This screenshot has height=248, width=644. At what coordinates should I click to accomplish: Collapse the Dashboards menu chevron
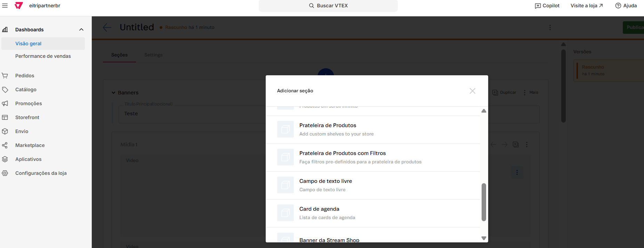pyautogui.click(x=81, y=30)
